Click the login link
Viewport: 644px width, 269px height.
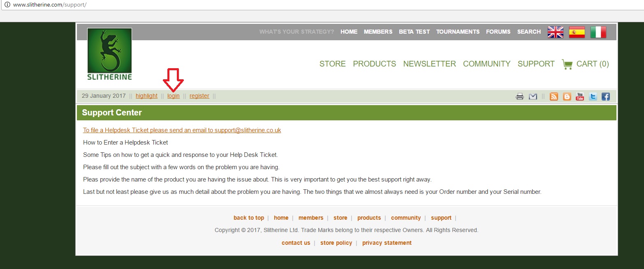[174, 96]
